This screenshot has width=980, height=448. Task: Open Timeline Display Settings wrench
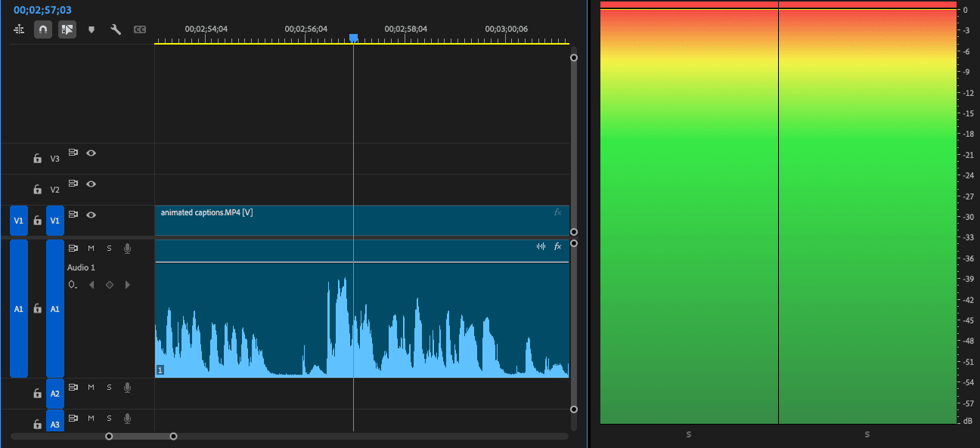(x=116, y=29)
